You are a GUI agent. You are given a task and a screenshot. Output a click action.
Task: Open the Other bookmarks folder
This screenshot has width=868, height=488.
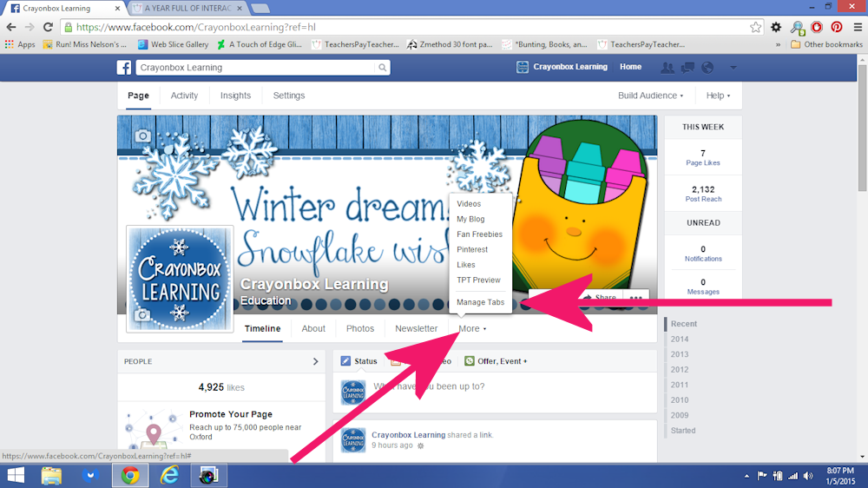[827, 44]
